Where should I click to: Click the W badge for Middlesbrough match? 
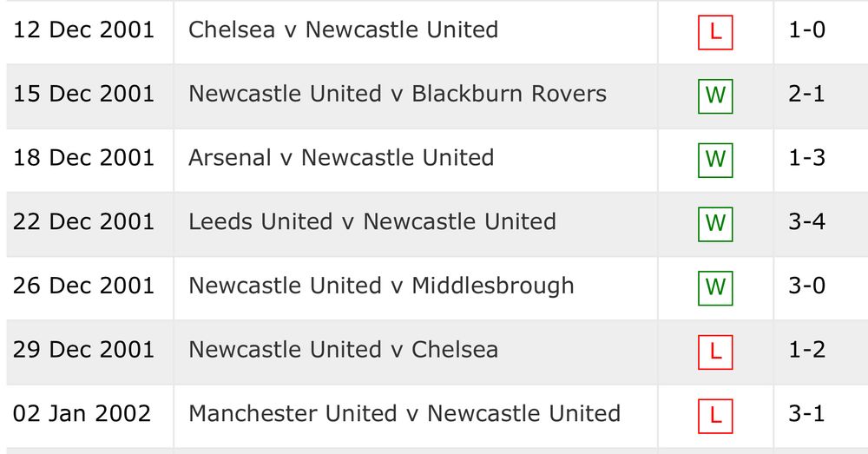[715, 287]
